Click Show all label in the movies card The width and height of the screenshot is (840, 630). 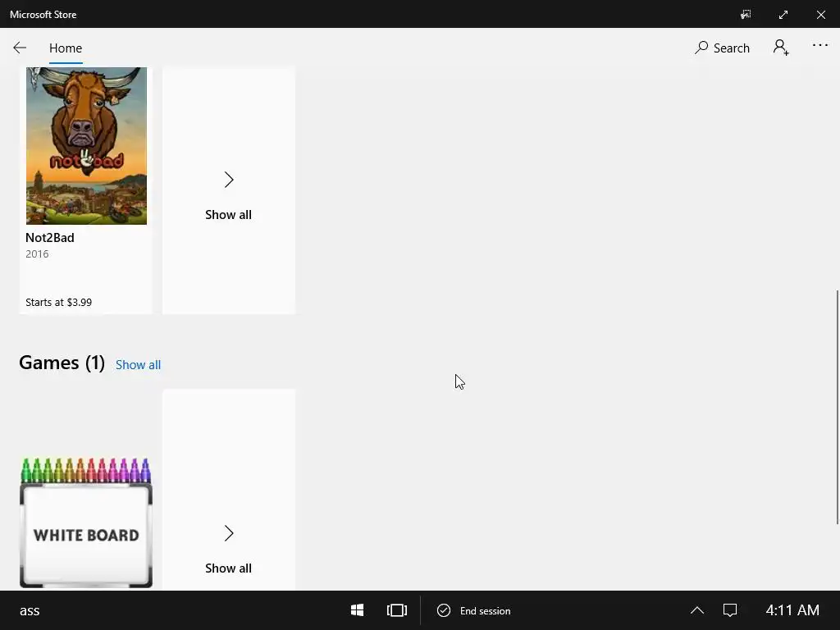[228, 215]
